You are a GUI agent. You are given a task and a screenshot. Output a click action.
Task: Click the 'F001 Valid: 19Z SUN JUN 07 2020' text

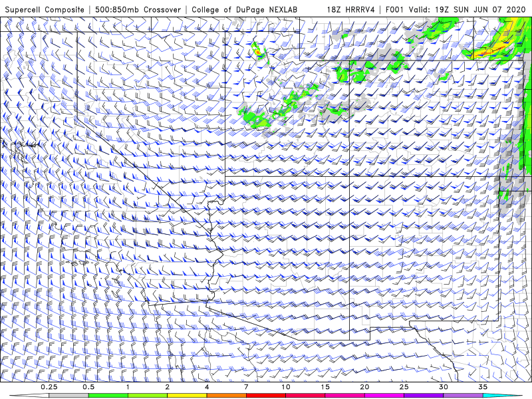[x=456, y=9]
